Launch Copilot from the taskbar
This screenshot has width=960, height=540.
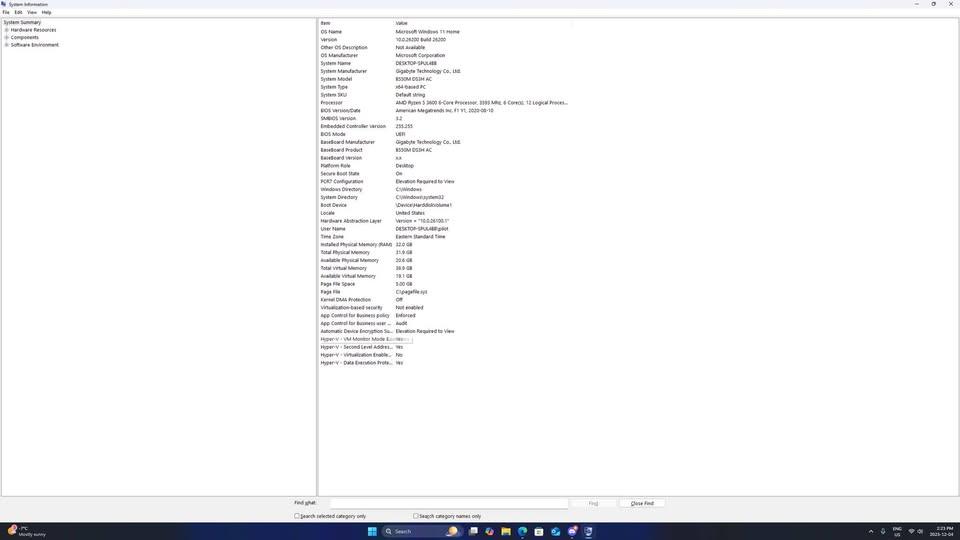[489, 531]
